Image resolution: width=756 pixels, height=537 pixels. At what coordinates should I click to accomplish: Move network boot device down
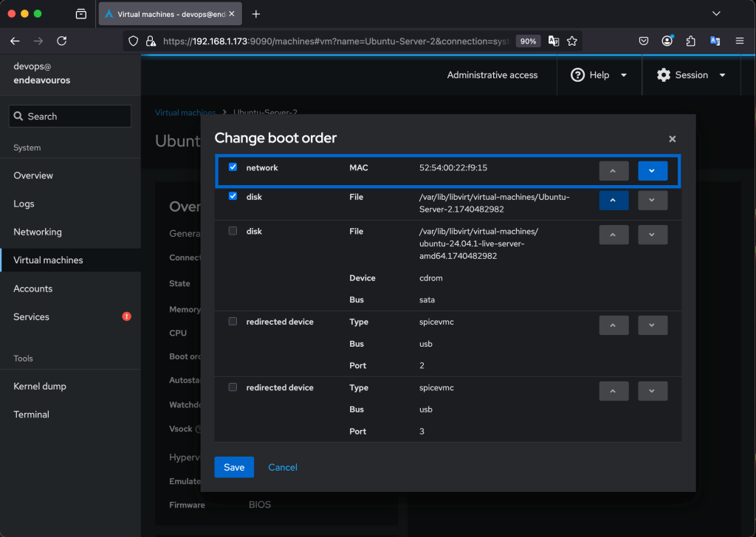652,170
